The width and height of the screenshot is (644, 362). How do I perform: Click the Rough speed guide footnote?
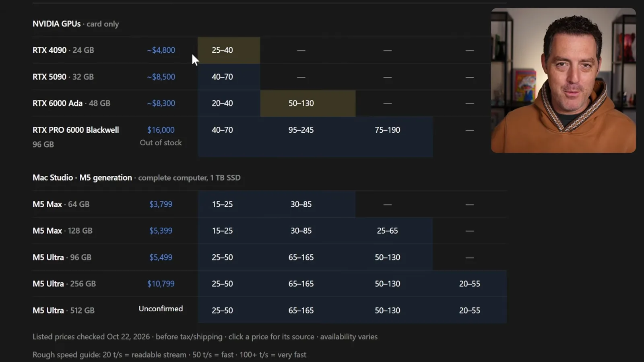coord(169,355)
